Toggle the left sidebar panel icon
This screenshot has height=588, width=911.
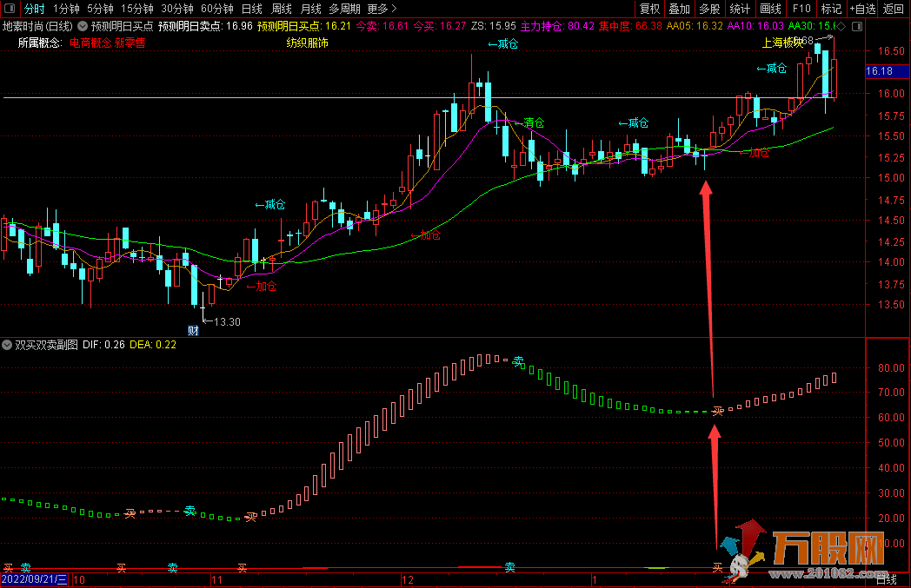[x=10, y=9]
